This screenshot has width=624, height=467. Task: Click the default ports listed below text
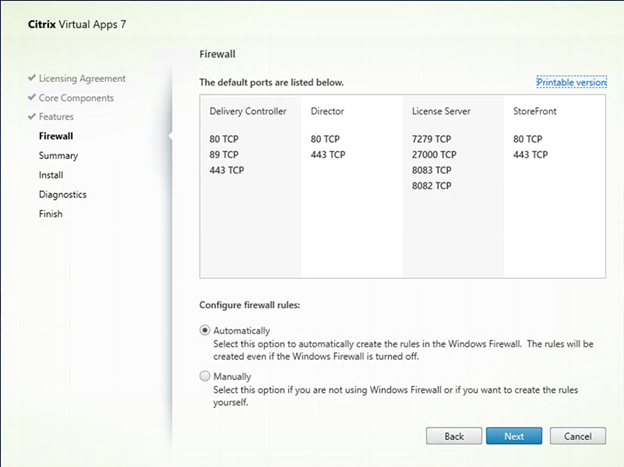[271, 83]
